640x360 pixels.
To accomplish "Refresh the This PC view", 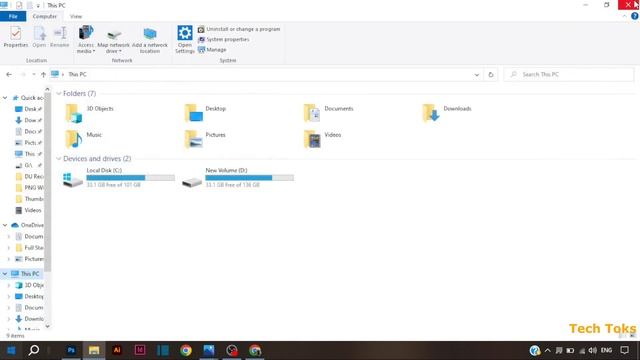I will point(491,75).
